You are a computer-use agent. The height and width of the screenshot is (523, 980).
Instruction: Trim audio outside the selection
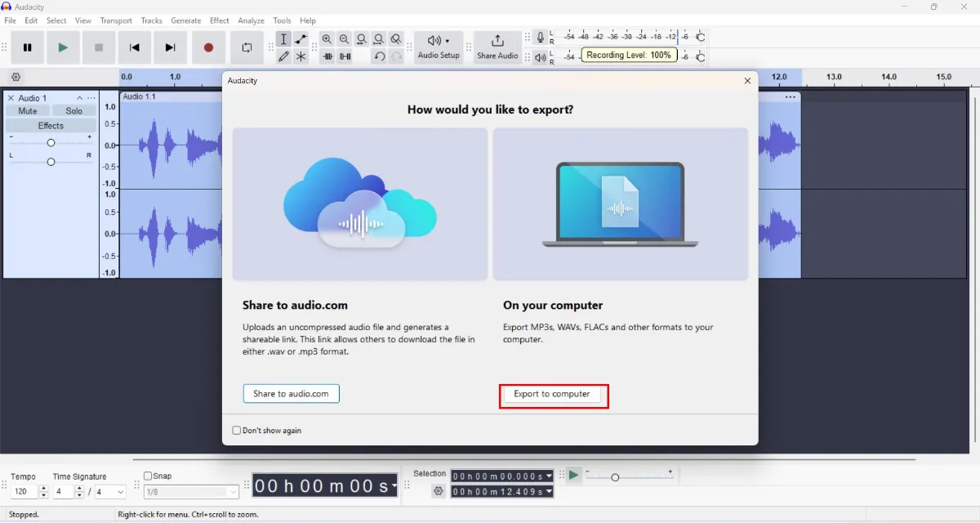point(327,56)
